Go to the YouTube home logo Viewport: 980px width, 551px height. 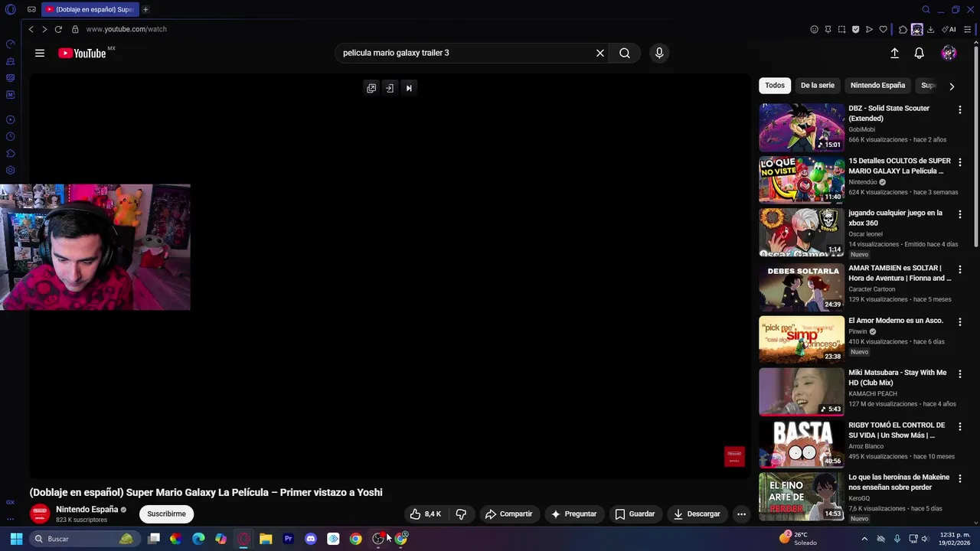[x=82, y=53]
